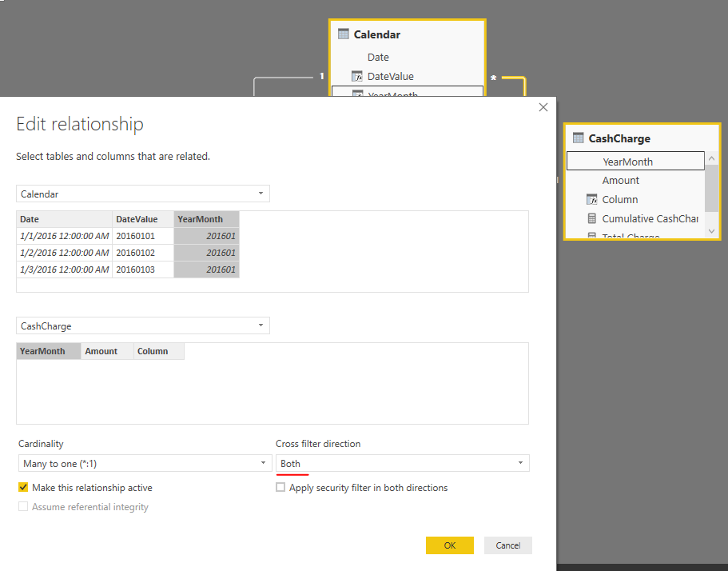Click the CashCharge table scrollbar thumb

click(711, 188)
